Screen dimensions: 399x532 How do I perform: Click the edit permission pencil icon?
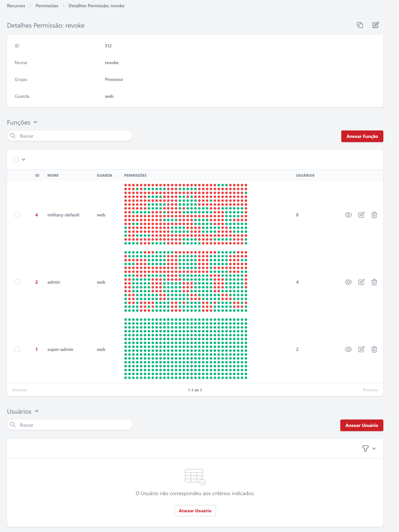[x=375, y=25]
